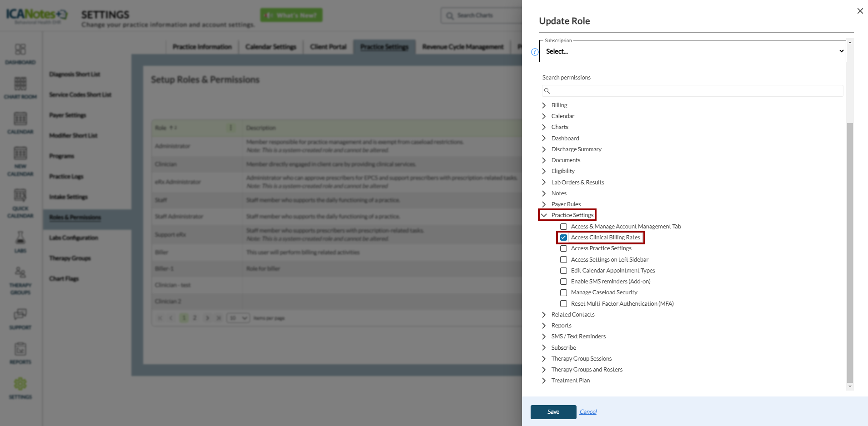Save the updated role

(553, 412)
